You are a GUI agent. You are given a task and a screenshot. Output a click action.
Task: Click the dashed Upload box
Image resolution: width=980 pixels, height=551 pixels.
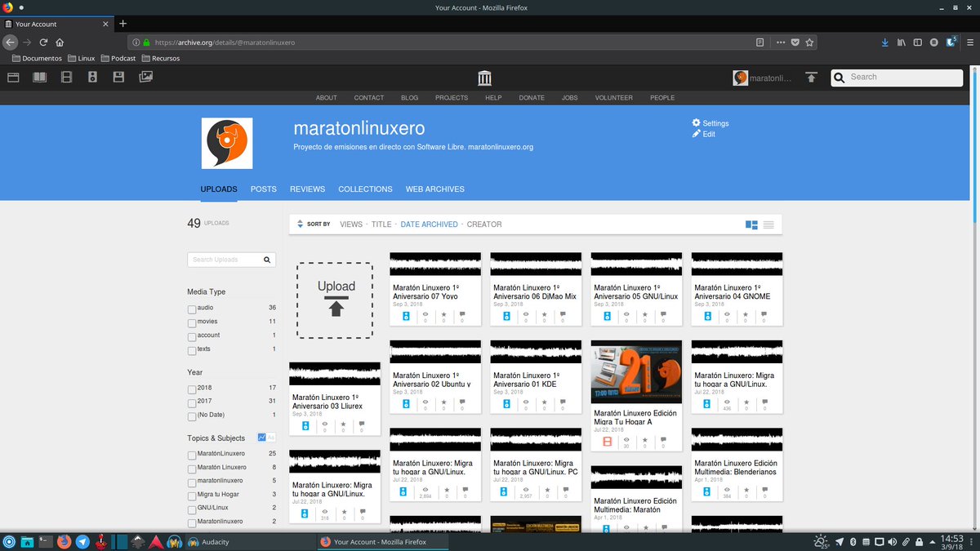click(335, 300)
